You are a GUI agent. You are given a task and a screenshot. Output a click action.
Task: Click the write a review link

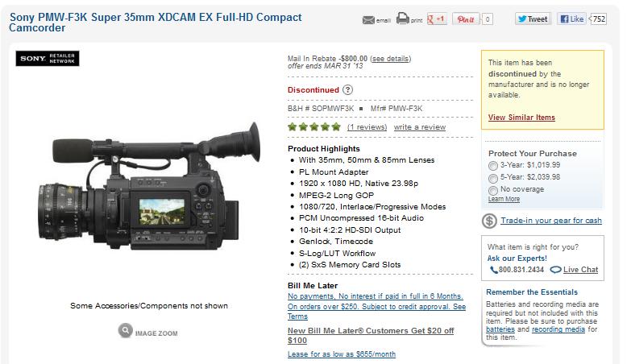pyautogui.click(x=420, y=127)
